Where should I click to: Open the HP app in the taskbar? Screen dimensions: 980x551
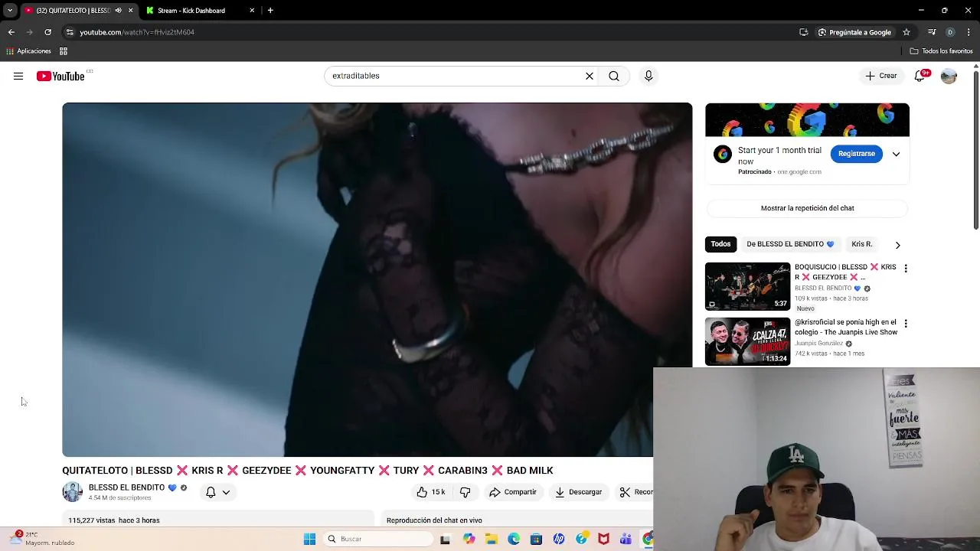pyautogui.click(x=559, y=539)
